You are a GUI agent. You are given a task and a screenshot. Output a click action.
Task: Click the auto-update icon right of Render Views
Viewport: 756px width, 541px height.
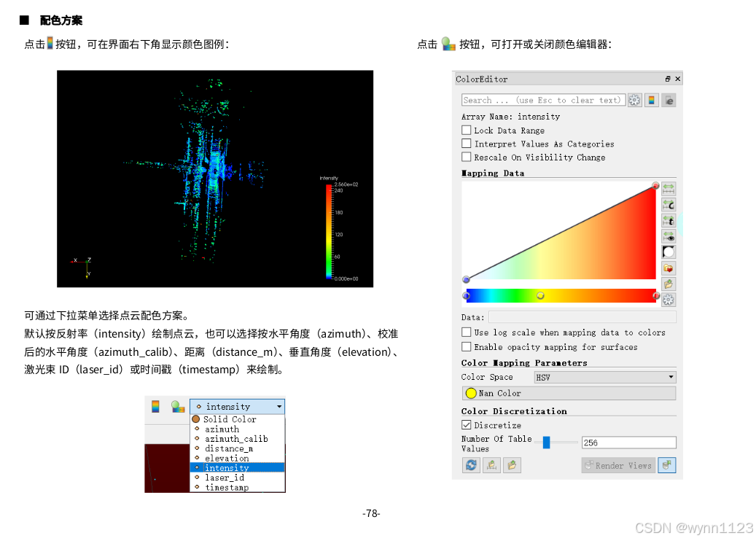coord(667,465)
